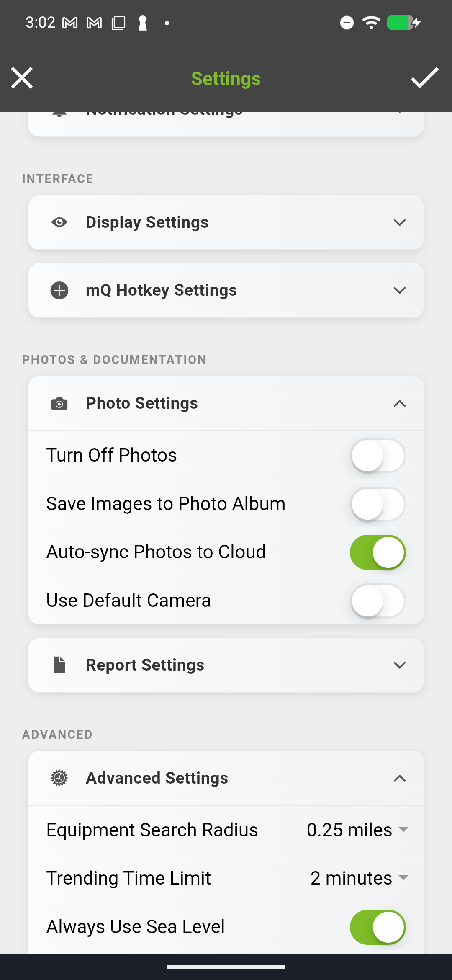This screenshot has width=452, height=980.
Task: Enable Use Default Camera switch
Action: pos(378,601)
